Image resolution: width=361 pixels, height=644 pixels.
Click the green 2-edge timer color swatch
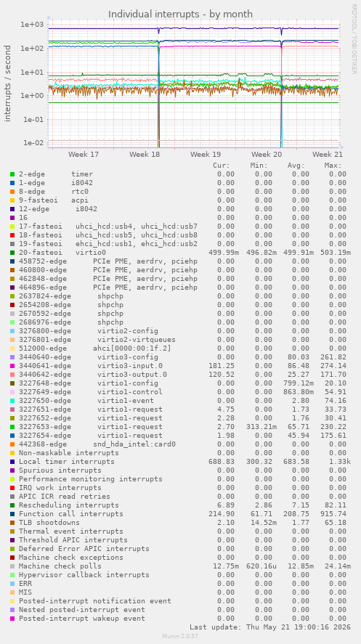[x=12, y=174]
